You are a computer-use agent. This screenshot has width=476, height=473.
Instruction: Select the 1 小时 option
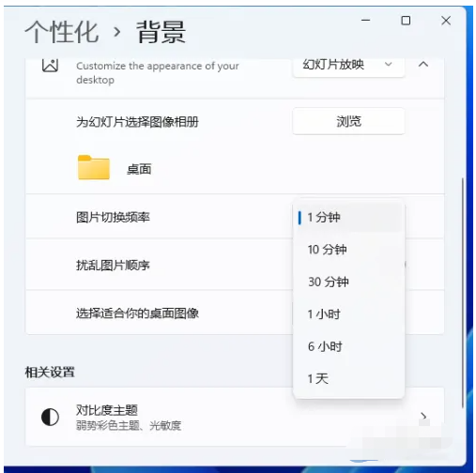point(348,314)
